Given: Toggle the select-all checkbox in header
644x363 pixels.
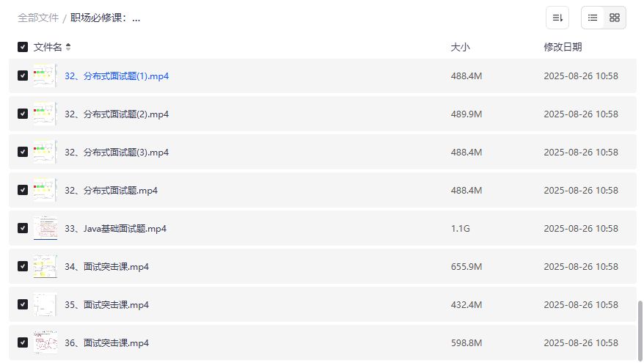Looking at the screenshot, I should [23, 47].
